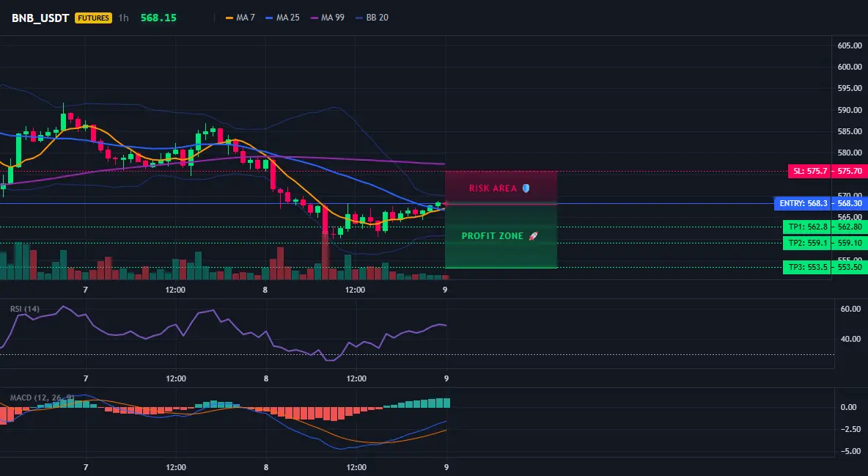Screen dimensions: 868x476
Task: Click the BB 20 legend entry
Action: tap(372, 18)
